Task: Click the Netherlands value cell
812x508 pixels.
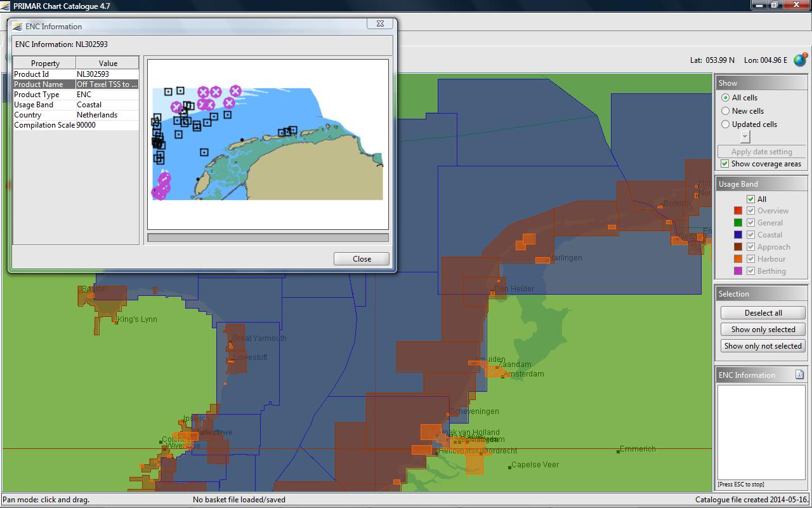Action: click(x=107, y=115)
